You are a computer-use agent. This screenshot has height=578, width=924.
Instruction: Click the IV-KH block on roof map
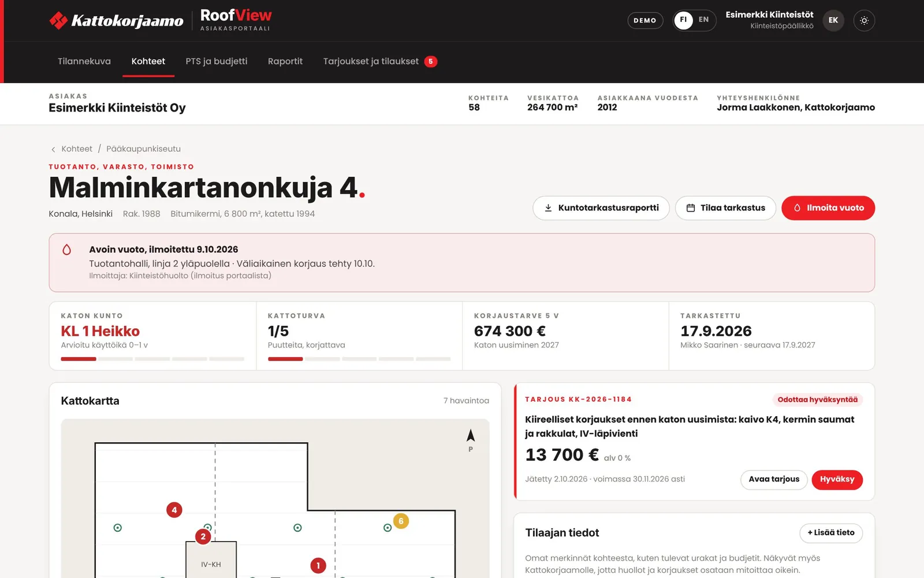(x=211, y=559)
